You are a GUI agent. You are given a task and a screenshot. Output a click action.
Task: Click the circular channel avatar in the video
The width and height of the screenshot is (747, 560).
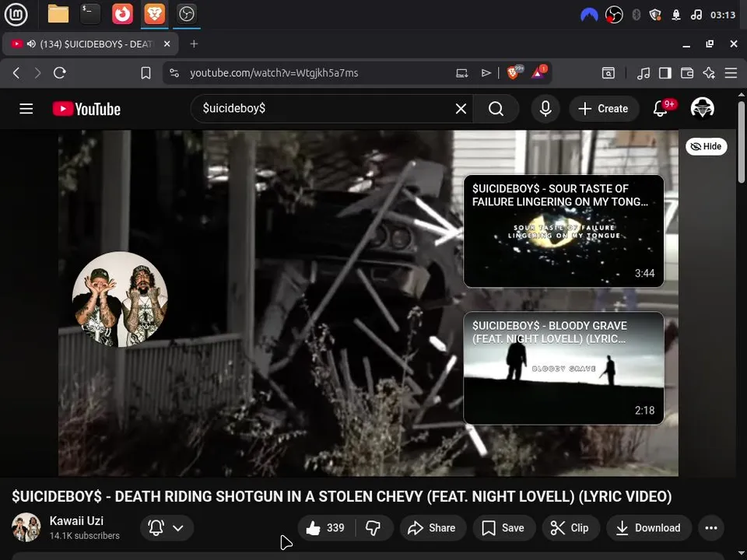[x=120, y=299]
